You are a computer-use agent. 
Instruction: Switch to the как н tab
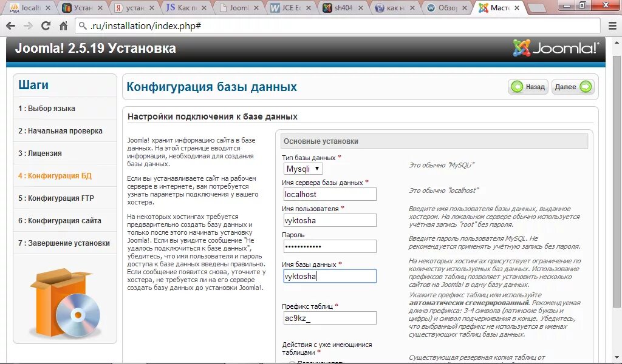(395, 7)
